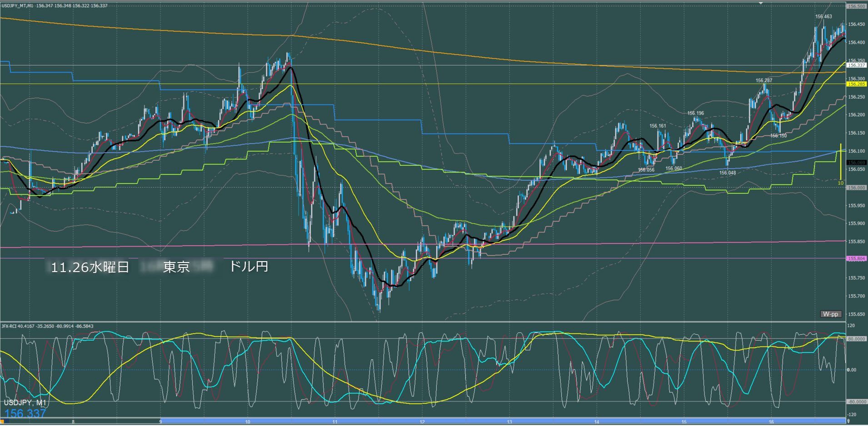Click the W-pp button on the chart
This screenshot has height=426, width=868.
831,314
